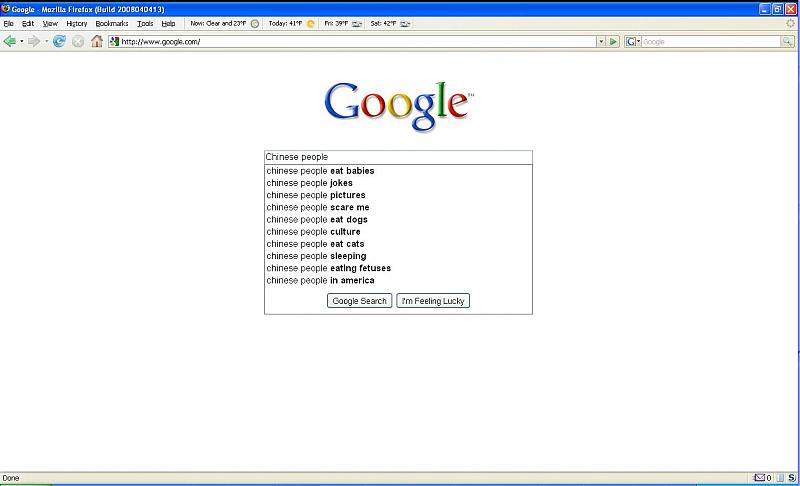
Task: Open the Bookmarks menu
Action: 112,23
